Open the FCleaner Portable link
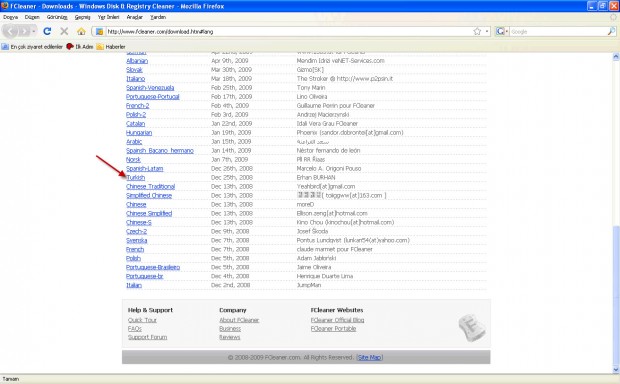Screen dimensions: 620x384 click(x=333, y=329)
